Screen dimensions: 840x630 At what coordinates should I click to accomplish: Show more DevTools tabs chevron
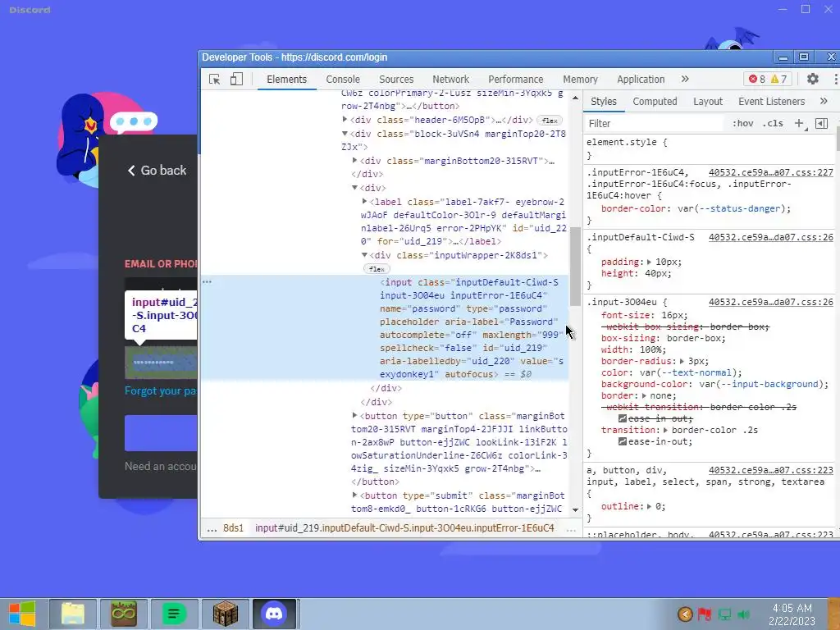(x=685, y=79)
